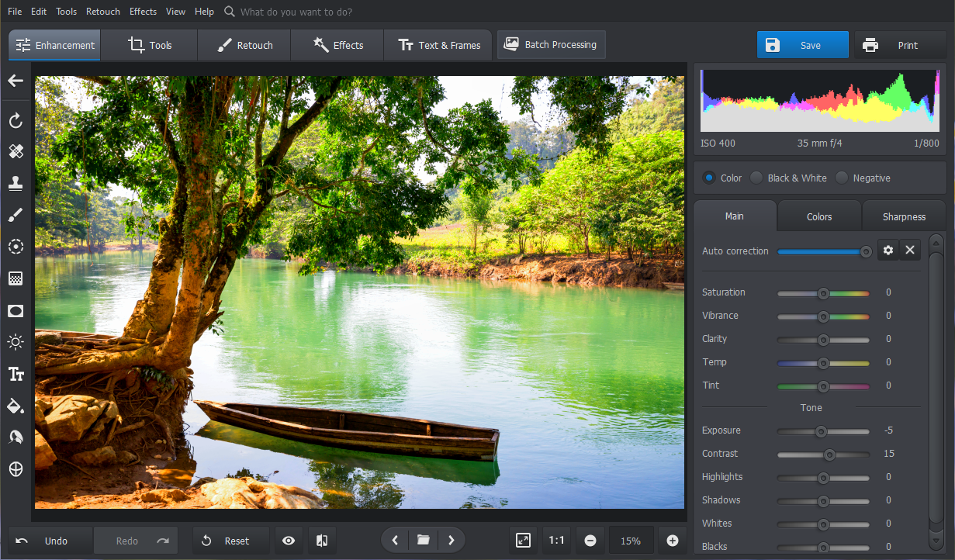Image resolution: width=955 pixels, height=560 pixels.
Task: Click the before/after compare icon
Action: pos(321,541)
